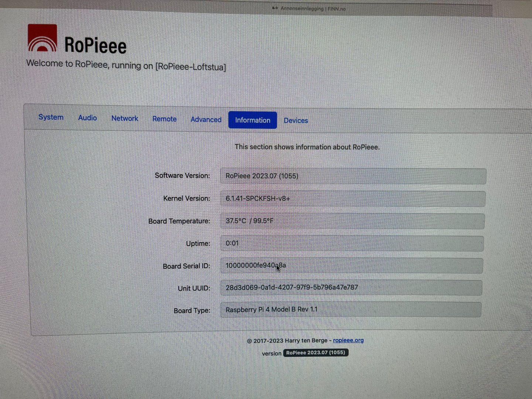Image resolution: width=532 pixels, height=399 pixels.
Task: Click the RoPieee red logo icon
Action: 42,38
